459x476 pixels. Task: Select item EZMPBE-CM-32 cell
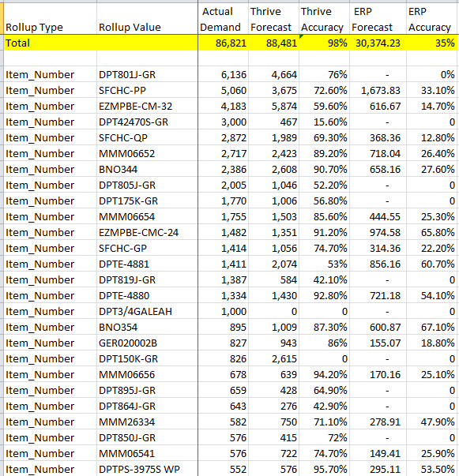point(147,106)
